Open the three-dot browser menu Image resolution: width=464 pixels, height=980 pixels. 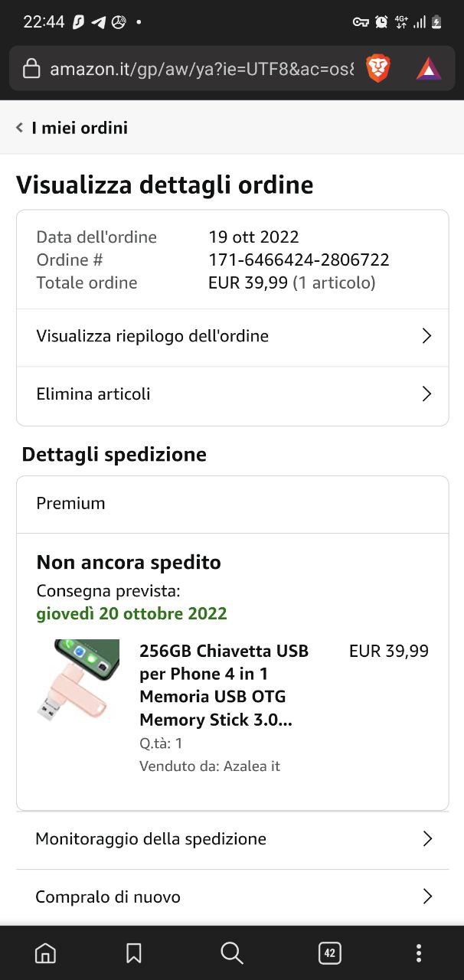[418, 952]
